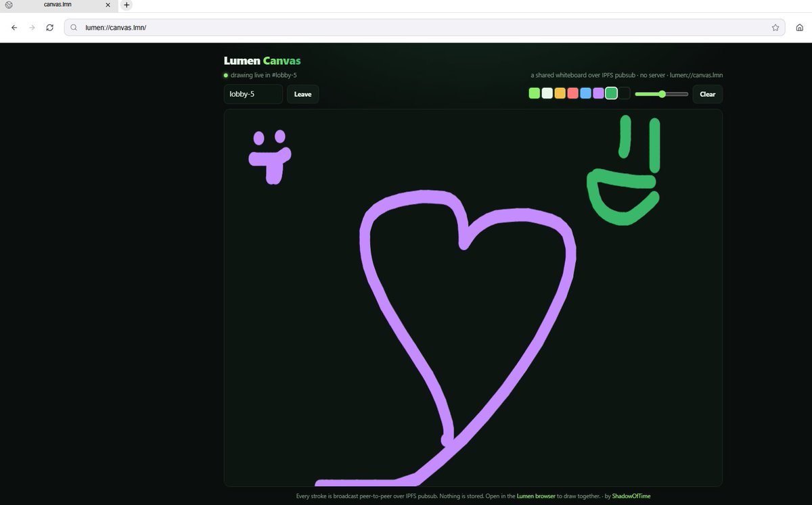Pick the selected dark green brush color

coord(612,94)
